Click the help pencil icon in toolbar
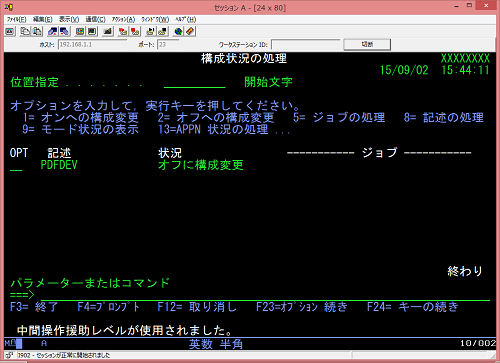Viewport: 500px width, 363px height. pos(190,32)
